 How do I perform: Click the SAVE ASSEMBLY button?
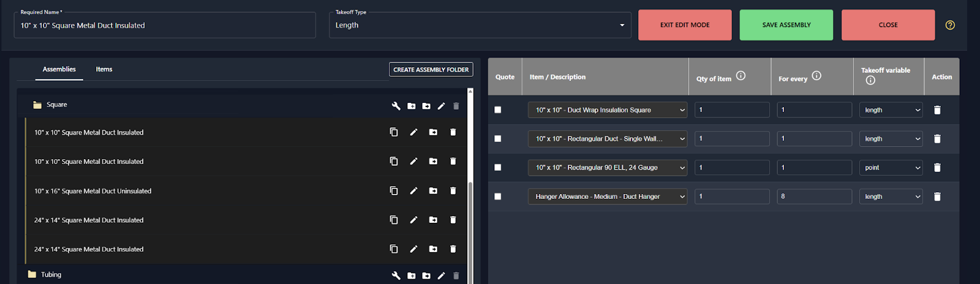click(786, 25)
